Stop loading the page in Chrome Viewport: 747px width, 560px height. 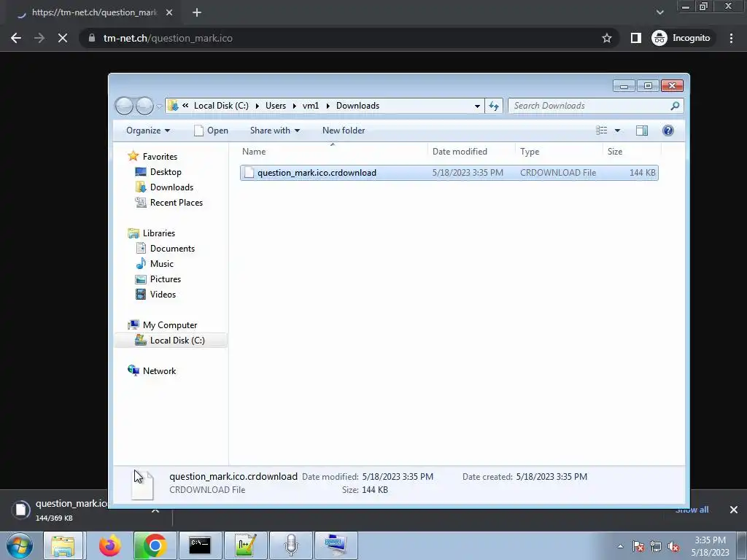click(x=63, y=38)
